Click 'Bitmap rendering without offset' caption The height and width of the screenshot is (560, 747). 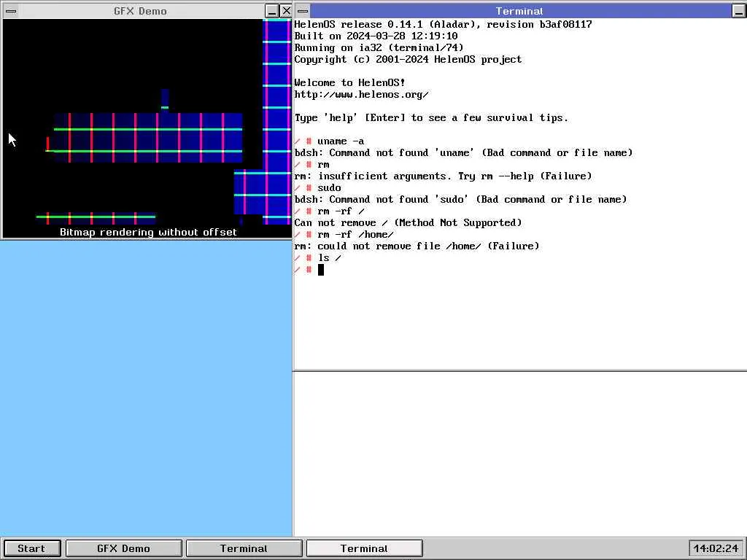coord(148,232)
